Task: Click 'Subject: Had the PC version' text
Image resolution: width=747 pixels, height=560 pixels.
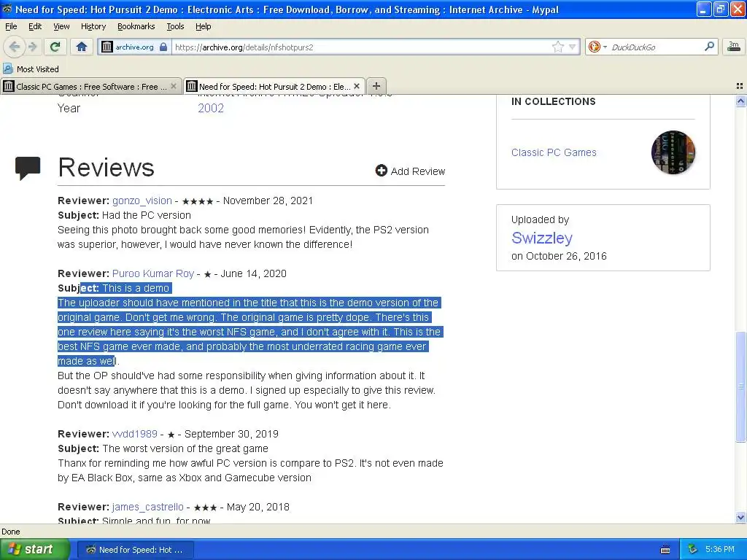Action: (124, 215)
